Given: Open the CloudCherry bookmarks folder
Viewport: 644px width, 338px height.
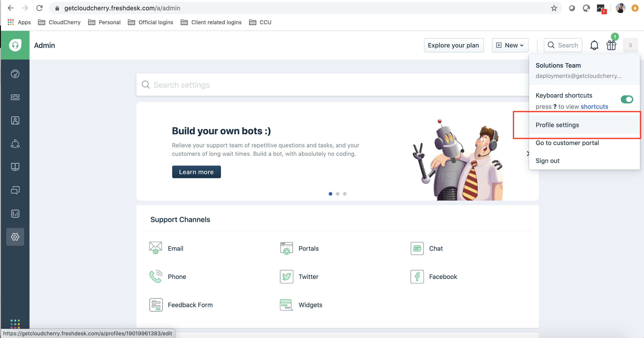Looking at the screenshot, I should [x=59, y=22].
